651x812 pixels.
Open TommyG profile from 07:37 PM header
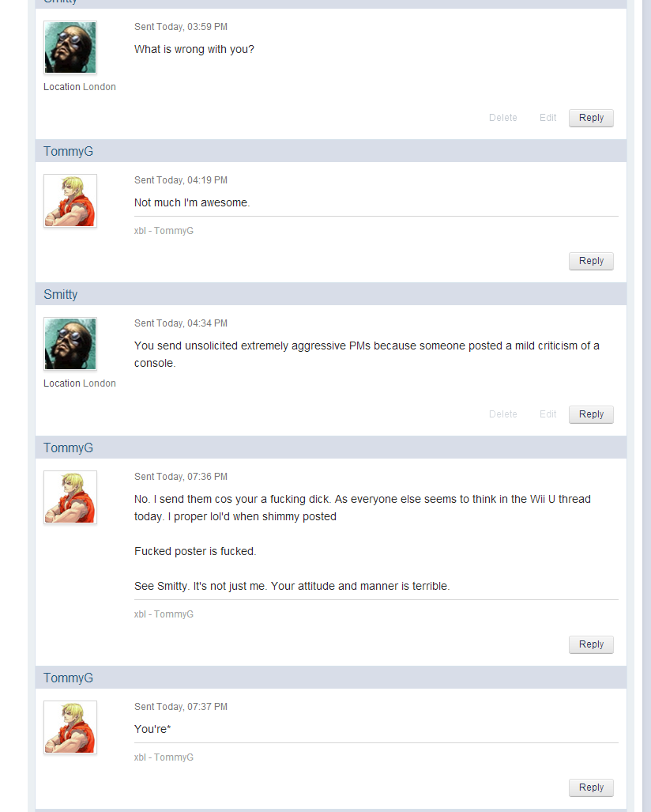coord(68,678)
